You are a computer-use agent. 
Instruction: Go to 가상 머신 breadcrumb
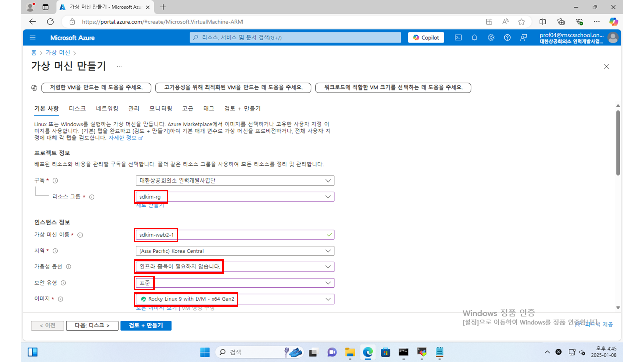58,52
